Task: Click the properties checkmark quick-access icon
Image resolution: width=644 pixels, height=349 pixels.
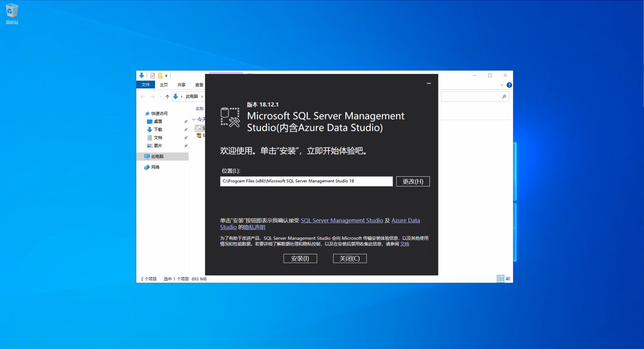Action: pyautogui.click(x=152, y=76)
